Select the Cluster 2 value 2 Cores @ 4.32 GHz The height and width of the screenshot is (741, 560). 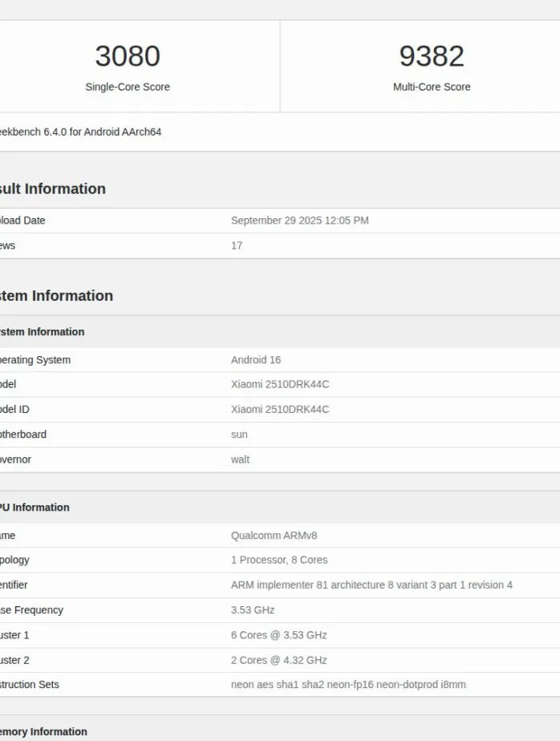coord(278,660)
